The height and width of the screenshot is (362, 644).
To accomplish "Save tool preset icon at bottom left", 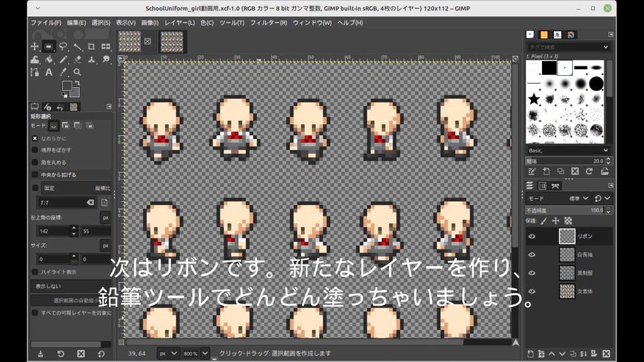I will coord(40,354).
